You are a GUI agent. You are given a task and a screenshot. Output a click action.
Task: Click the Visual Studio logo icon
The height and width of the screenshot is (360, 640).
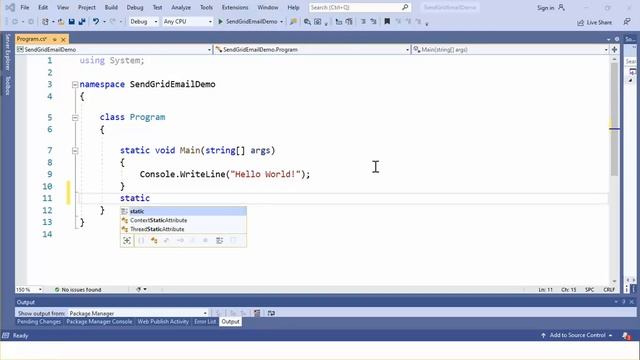click(10, 7)
